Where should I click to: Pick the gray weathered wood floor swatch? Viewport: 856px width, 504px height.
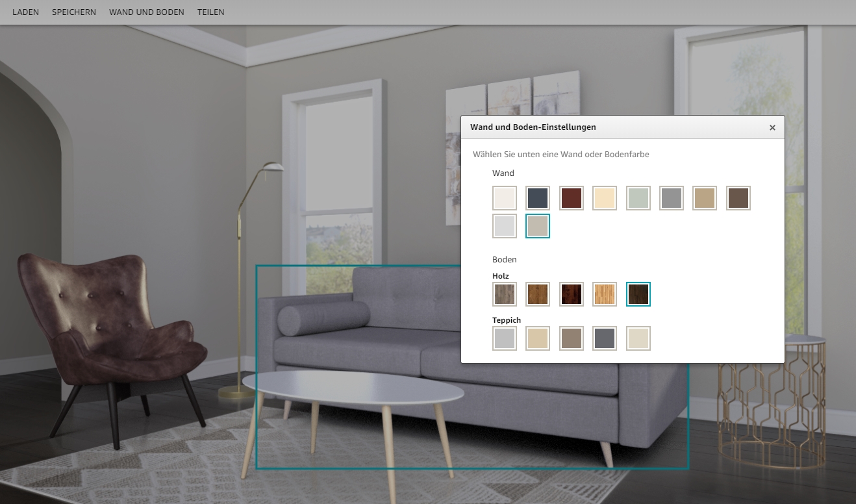[x=505, y=294]
